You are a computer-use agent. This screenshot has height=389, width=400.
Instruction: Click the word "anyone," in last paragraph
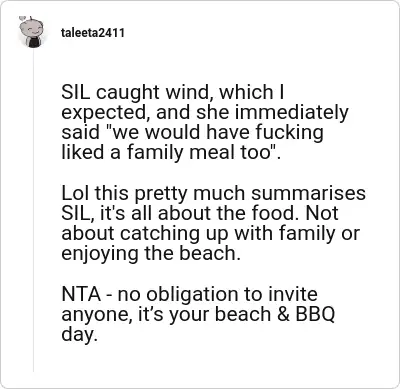[97, 315]
